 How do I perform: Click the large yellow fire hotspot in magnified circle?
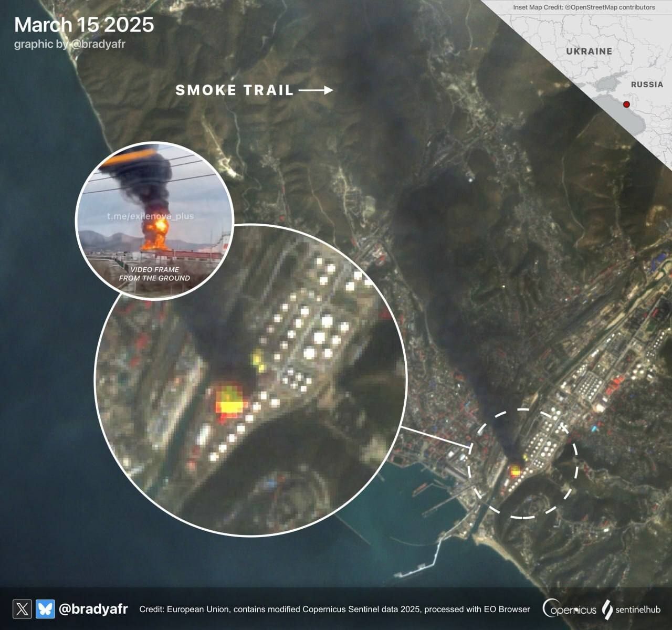tap(228, 403)
